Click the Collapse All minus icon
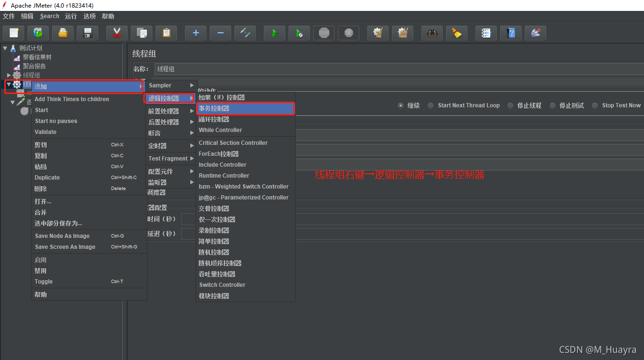The width and height of the screenshot is (644, 360). click(x=220, y=33)
